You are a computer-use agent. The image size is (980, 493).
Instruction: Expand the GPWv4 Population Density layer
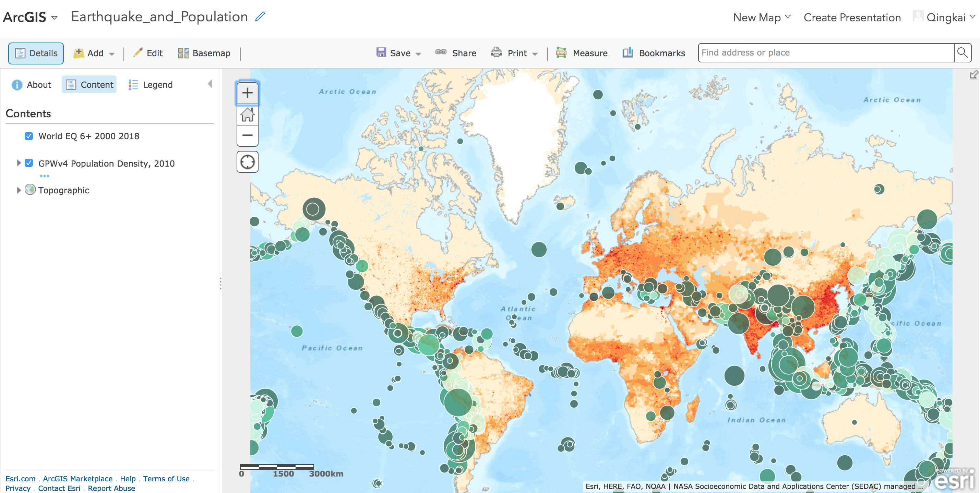point(18,163)
